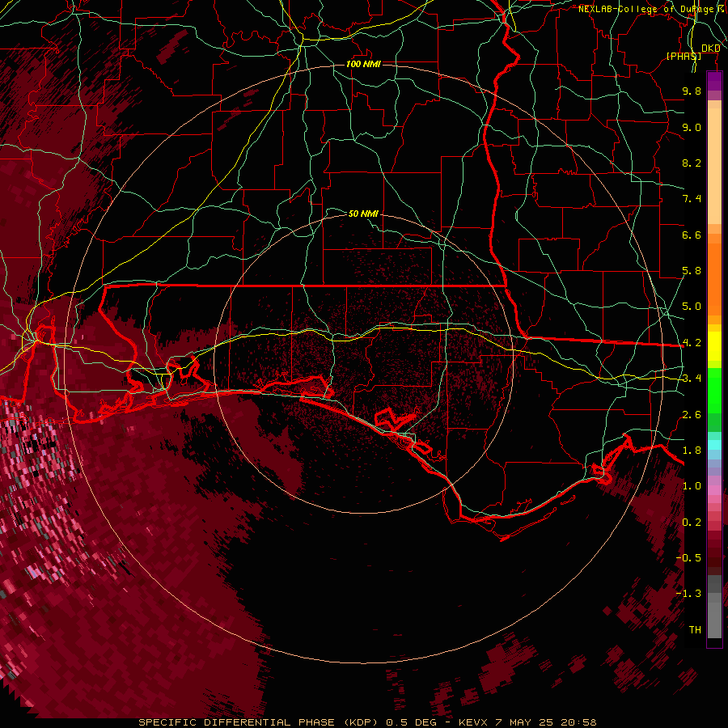Click the 5.8 color scale label
This screenshot has width=728, height=728.
coord(692,271)
